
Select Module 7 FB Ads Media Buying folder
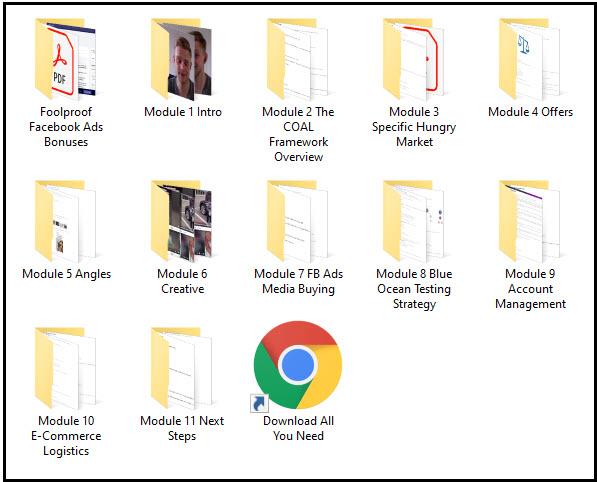(x=298, y=221)
